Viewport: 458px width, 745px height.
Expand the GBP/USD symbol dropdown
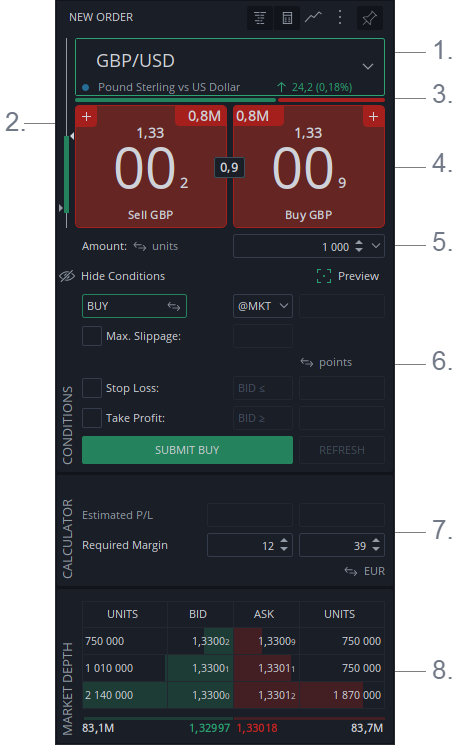click(x=368, y=67)
